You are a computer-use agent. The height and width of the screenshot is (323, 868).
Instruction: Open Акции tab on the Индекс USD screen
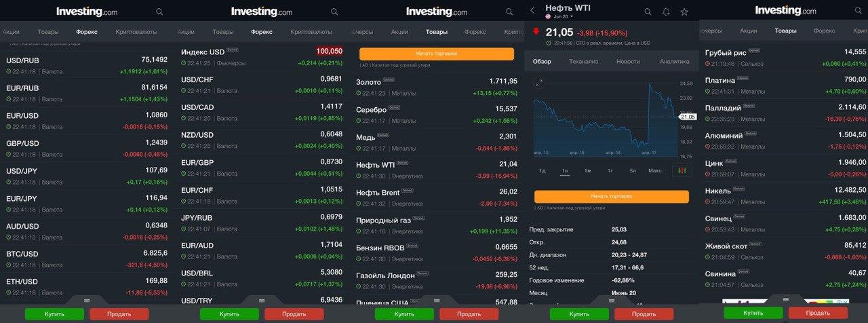tap(186, 32)
